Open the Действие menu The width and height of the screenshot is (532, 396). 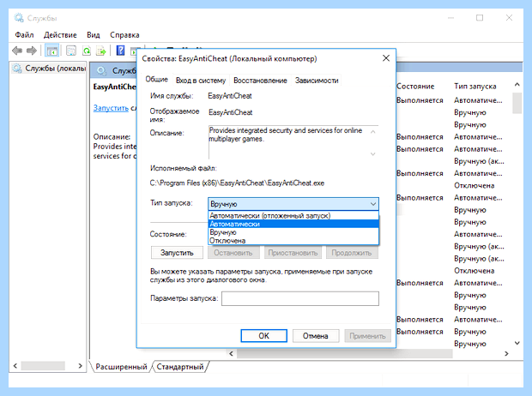(60, 35)
